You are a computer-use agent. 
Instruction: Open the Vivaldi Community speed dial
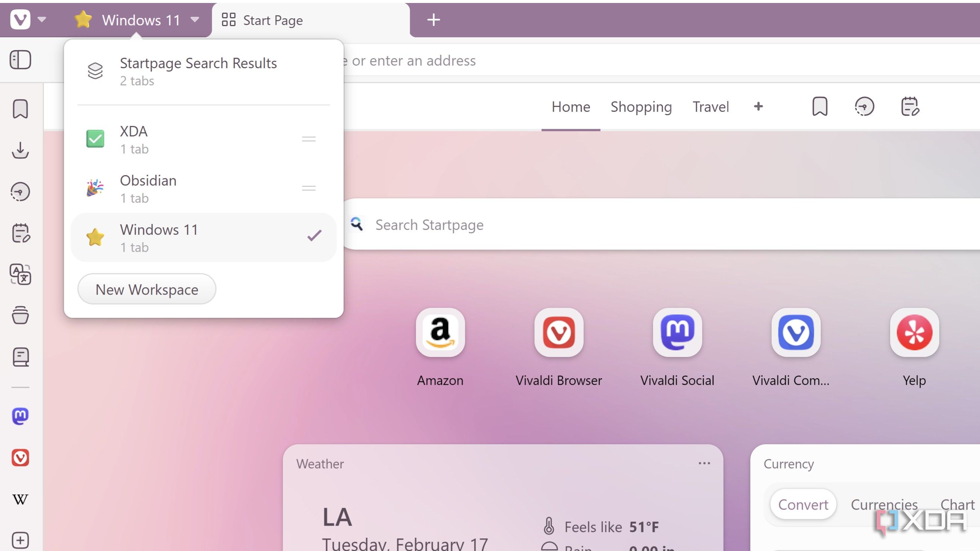pos(796,332)
